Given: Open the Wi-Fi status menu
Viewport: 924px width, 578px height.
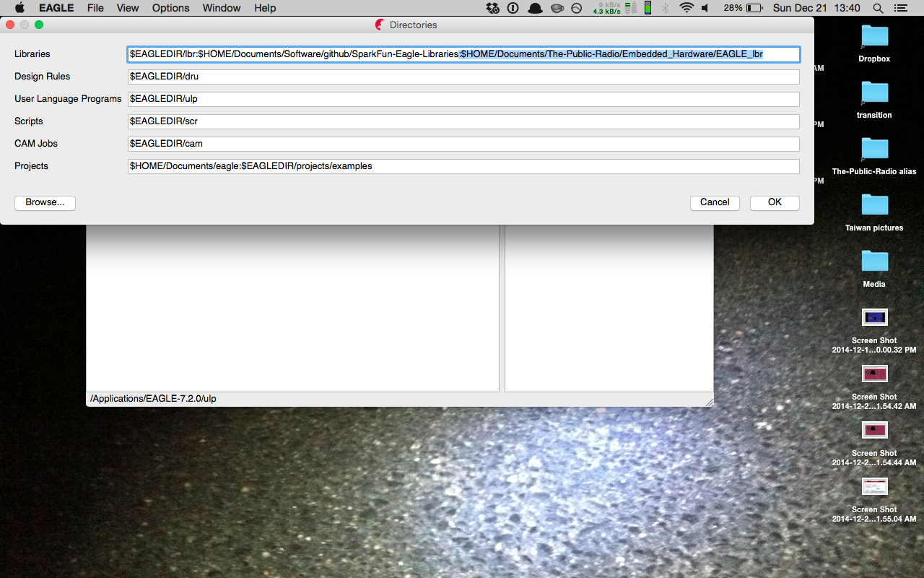Looking at the screenshot, I should [687, 8].
